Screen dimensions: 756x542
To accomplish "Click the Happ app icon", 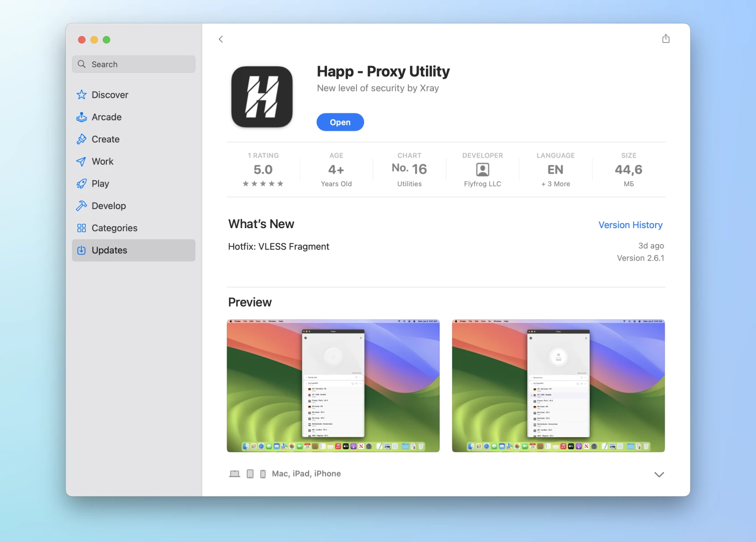I will pos(262,97).
